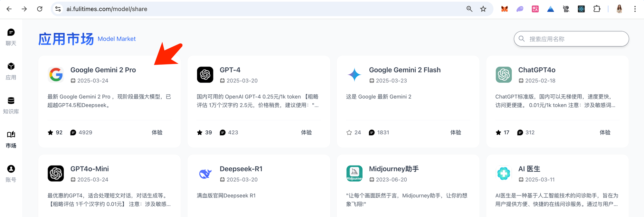Image resolution: width=644 pixels, height=217 pixels.
Task: Click 体验 on Google Gemini 2 Pro card
Action: 157,133
